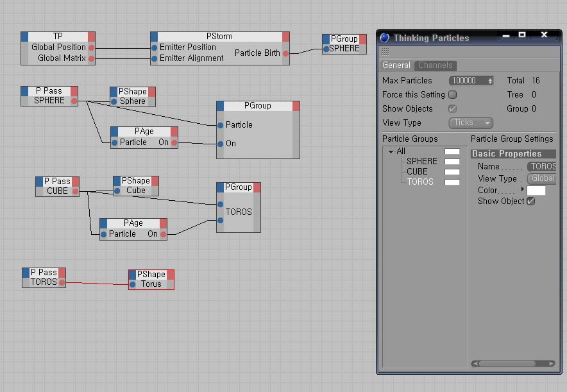Click the Basic Properties header
The width and height of the screenshot is (567, 392).
(512, 154)
